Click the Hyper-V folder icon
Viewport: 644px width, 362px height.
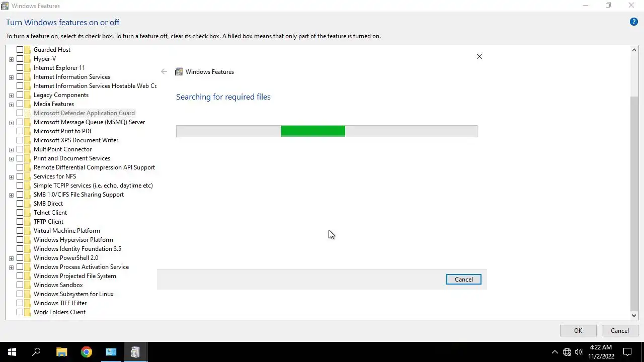tap(28, 59)
